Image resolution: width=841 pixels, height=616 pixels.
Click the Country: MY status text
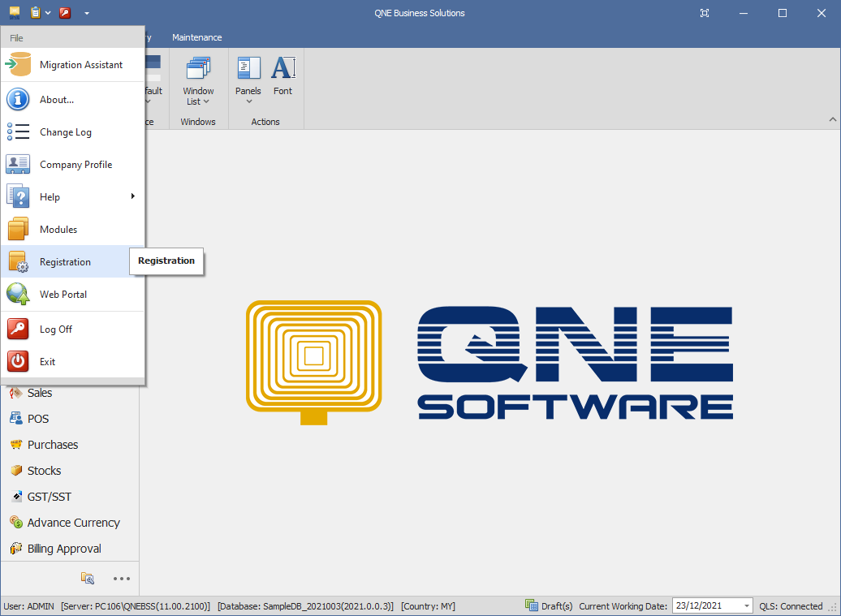click(x=428, y=606)
